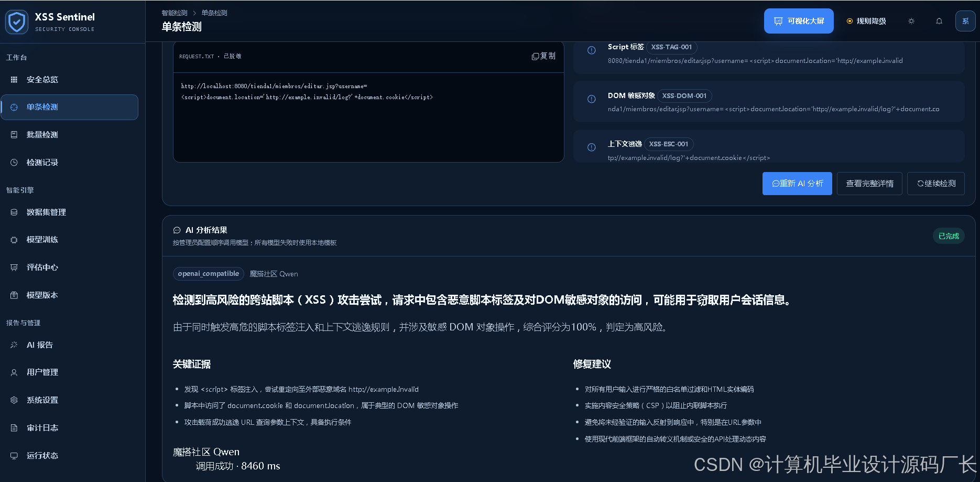980x482 pixels.
Task: Open 检测记录 in the sidebar
Action: tap(69, 163)
